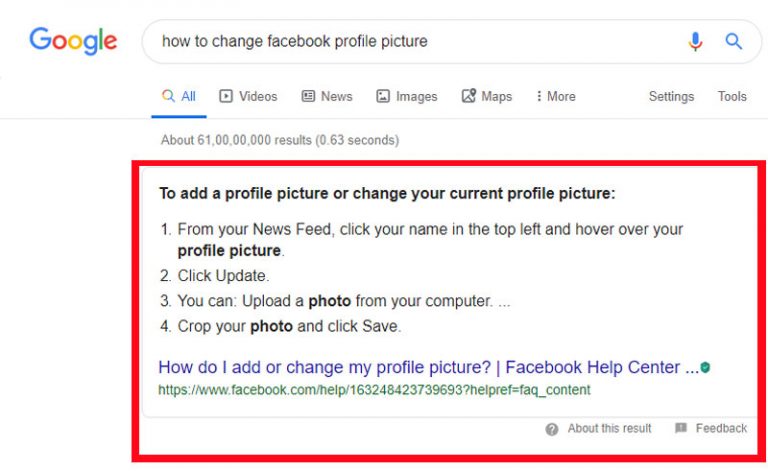Click the Videos tab play icon
The width and height of the screenshot is (768, 471).
point(226,96)
